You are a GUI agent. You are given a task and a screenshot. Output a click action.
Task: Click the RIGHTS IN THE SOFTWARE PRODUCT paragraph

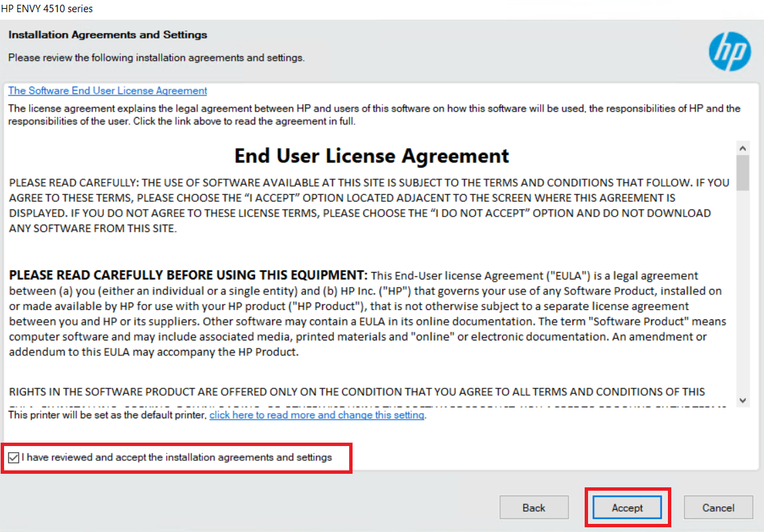point(357,392)
